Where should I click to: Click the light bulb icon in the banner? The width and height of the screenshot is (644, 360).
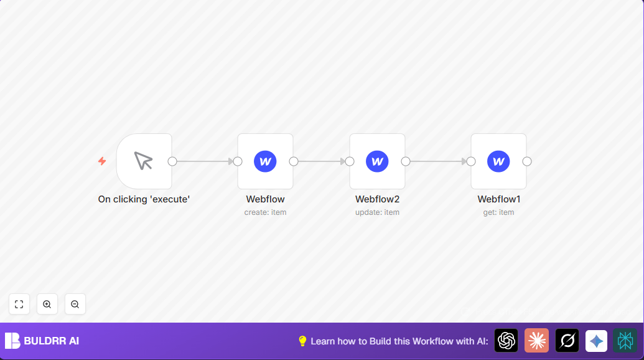point(302,341)
